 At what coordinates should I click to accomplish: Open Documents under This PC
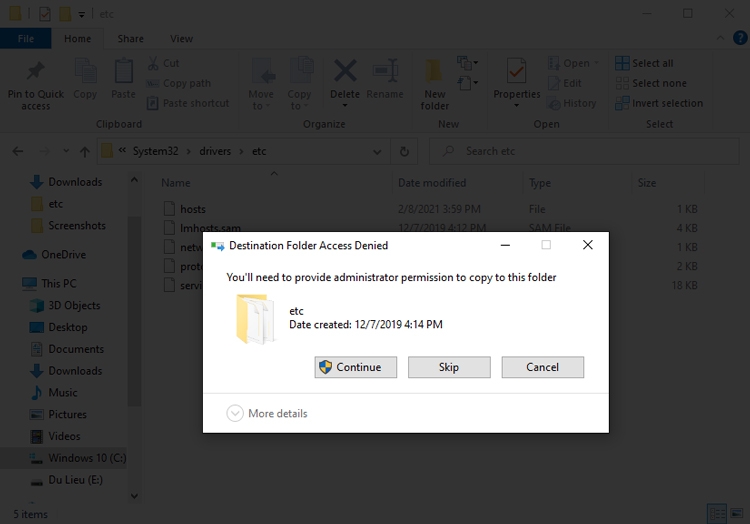click(67, 349)
